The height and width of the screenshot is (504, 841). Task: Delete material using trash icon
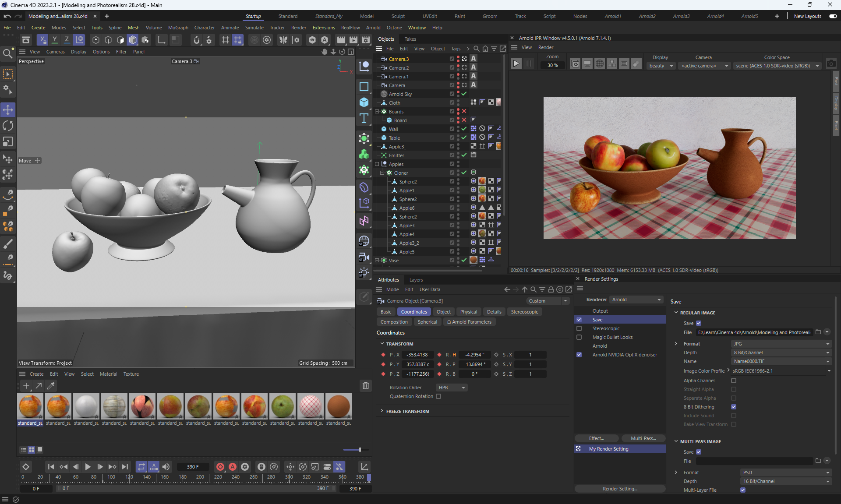(366, 386)
